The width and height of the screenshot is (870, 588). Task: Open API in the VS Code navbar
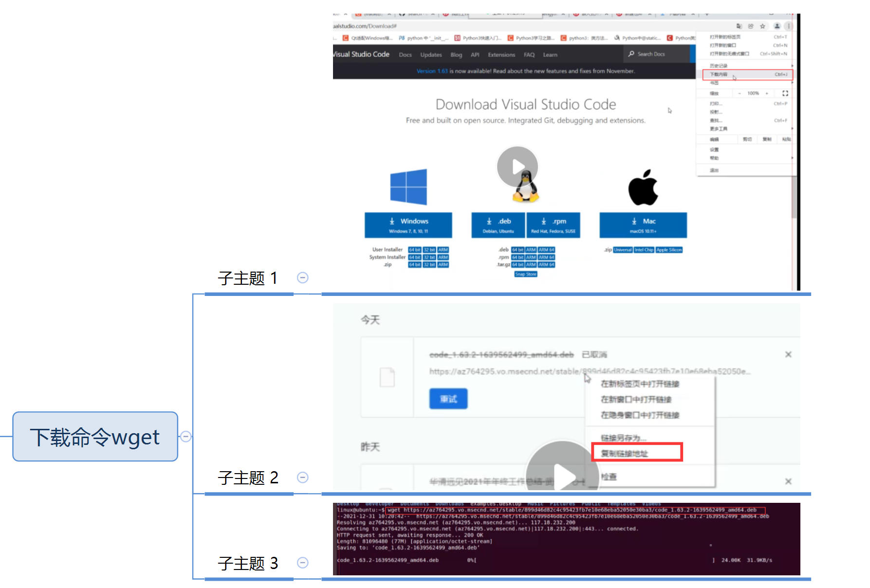(475, 55)
